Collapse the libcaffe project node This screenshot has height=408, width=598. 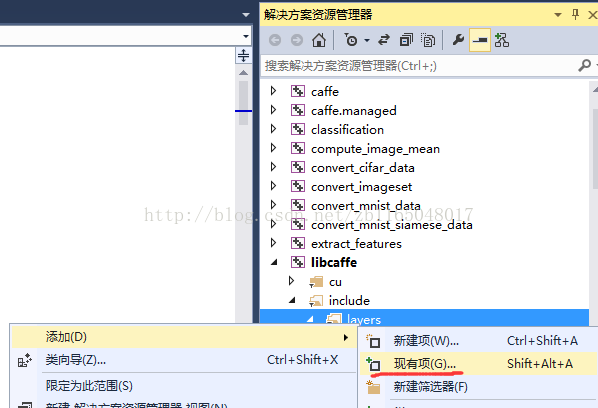[274, 262]
